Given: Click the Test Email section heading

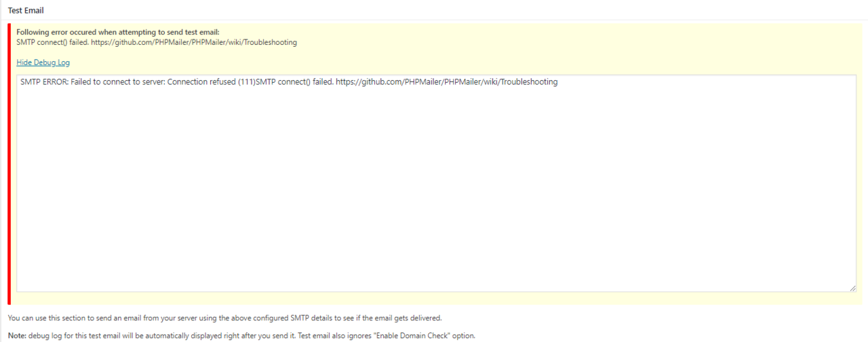Looking at the screenshot, I should (x=26, y=10).
